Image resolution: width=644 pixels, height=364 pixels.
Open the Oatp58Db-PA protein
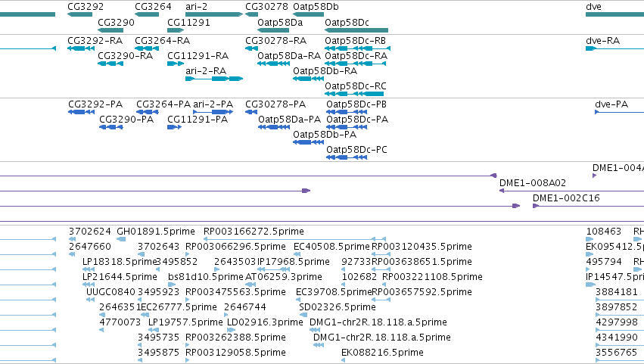(308, 142)
